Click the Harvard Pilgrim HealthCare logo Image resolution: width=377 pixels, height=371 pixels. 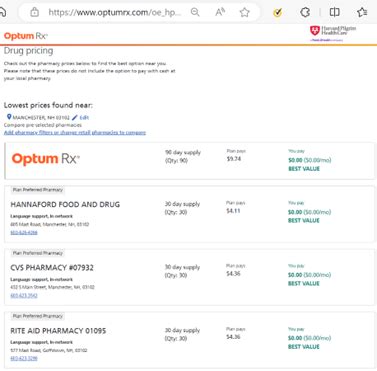(333, 33)
